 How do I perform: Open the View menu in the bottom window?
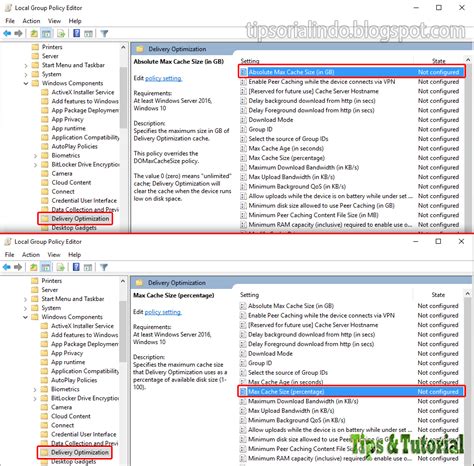tap(54, 254)
